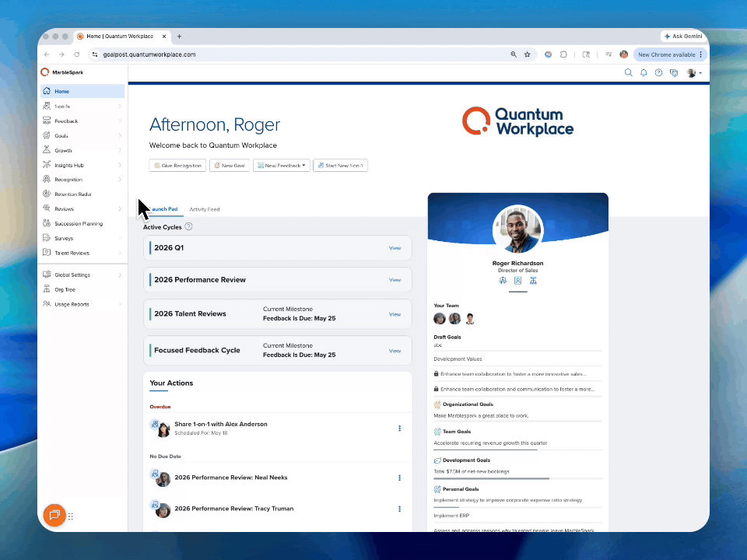Open 2026 Performance Review: Neal Neeks

coord(231,478)
